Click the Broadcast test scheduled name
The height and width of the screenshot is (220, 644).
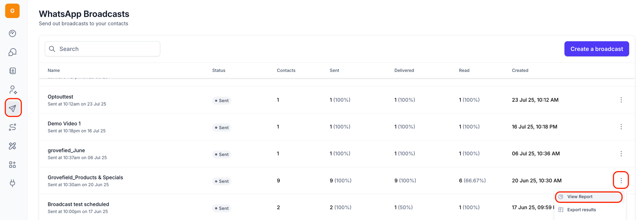coord(78,204)
